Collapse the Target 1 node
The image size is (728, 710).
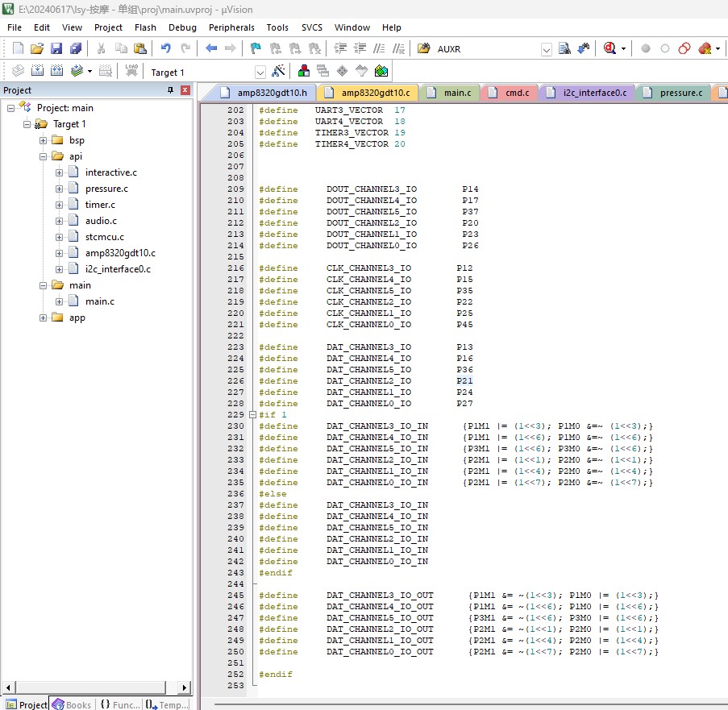point(27,124)
